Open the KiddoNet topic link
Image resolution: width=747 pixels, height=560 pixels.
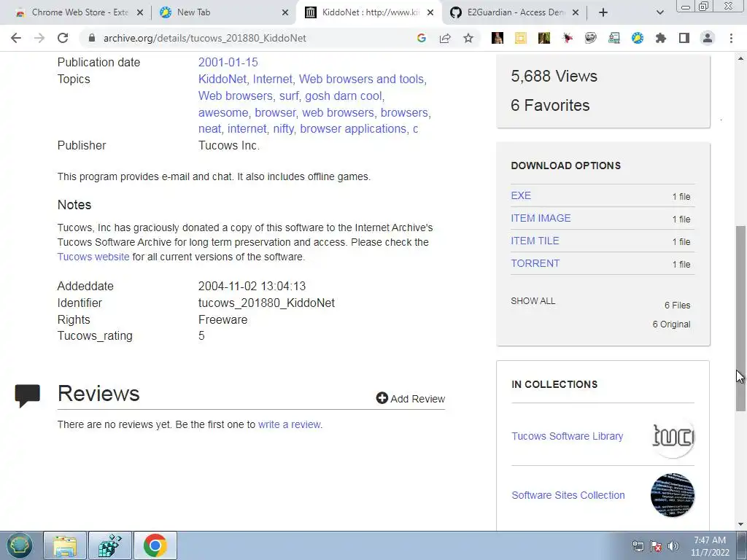click(222, 79)
